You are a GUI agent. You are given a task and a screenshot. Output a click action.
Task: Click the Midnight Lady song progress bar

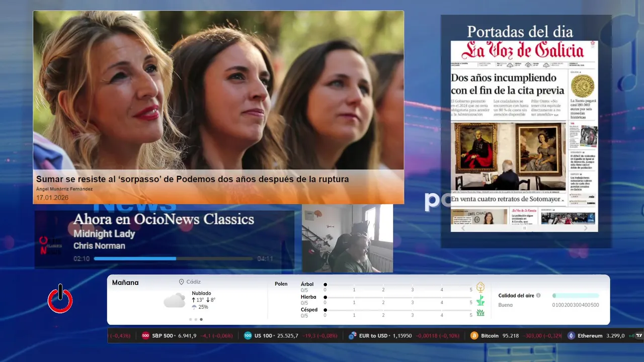tap(173, 258)
